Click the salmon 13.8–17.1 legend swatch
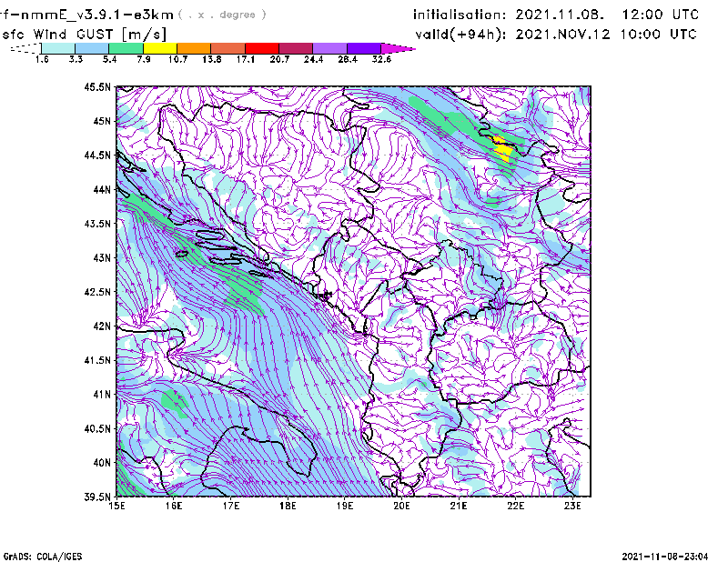 [x=228, y=48]
